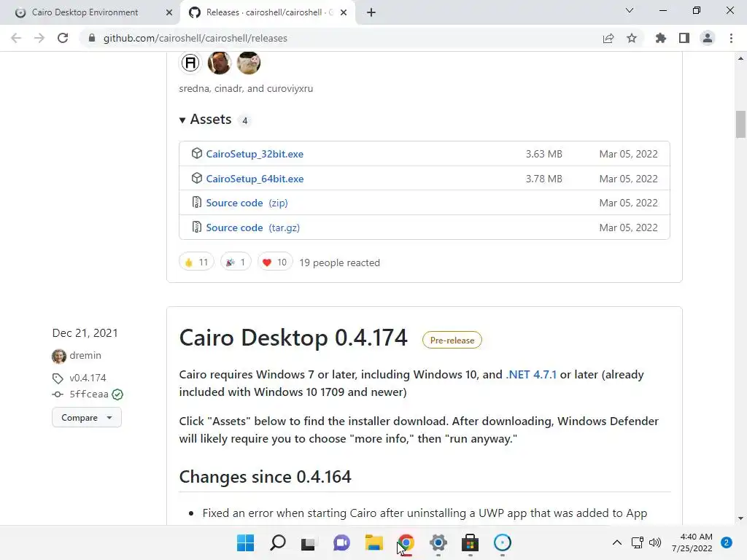Open the network status tray icon

(638, 542)
